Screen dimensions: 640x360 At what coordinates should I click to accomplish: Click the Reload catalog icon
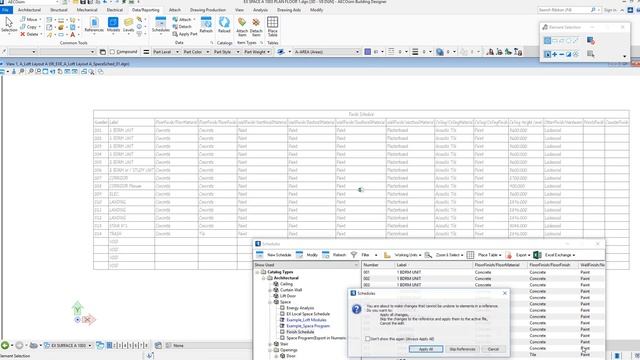224,25
